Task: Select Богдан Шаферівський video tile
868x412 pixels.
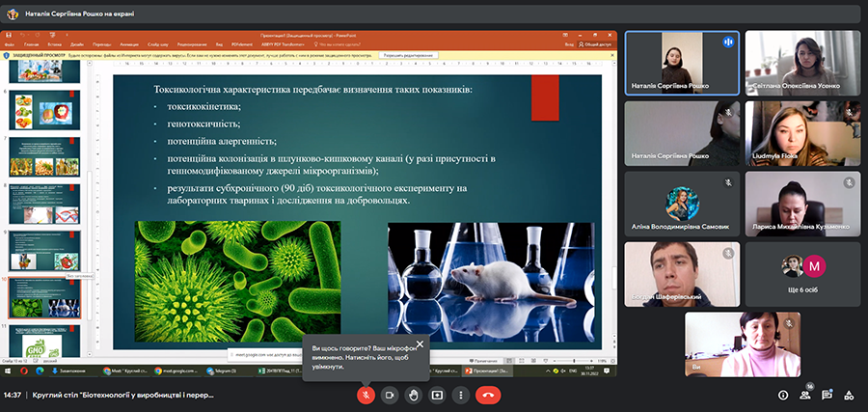Action: click(x=682, y=274)
